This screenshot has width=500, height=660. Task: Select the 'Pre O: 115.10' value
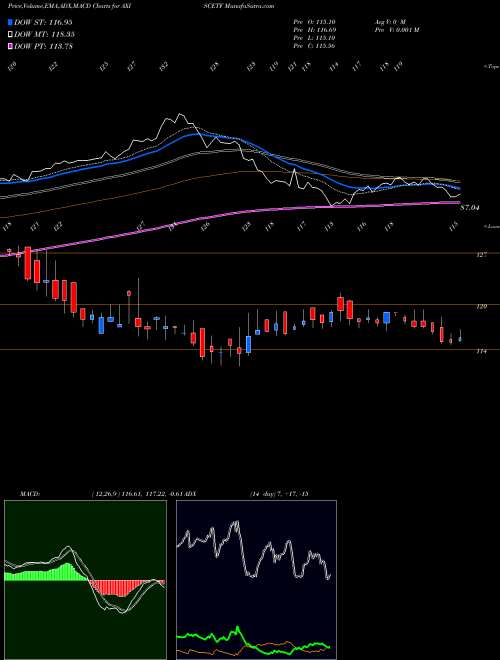(314, 22)
